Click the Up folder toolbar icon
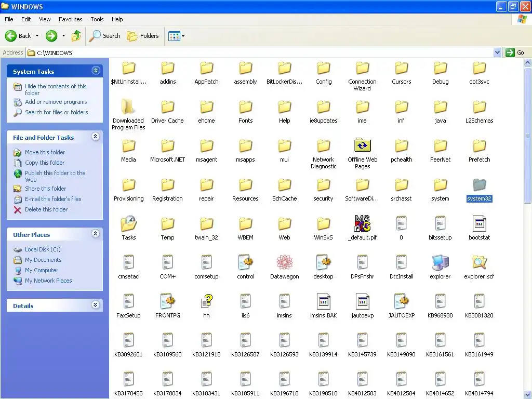This screenshot has height=399, width=532. pos(76,36)
